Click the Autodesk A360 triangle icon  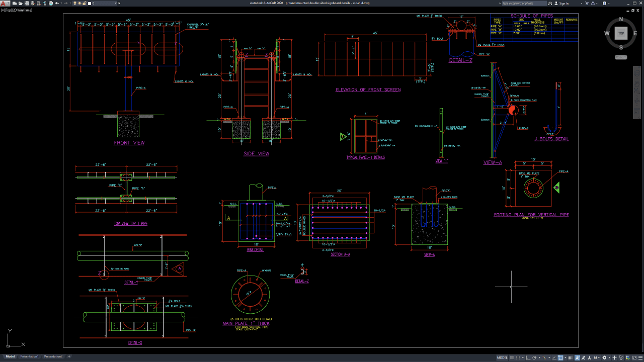click(x=593, y=3)
